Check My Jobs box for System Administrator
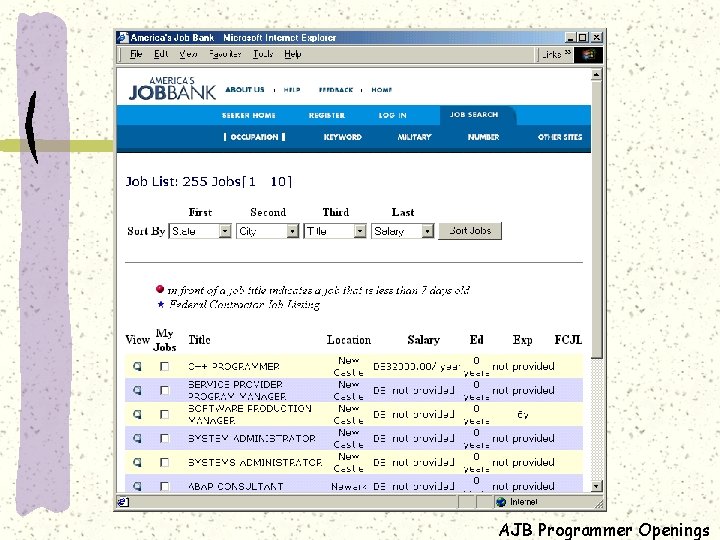 click(164, 438)
